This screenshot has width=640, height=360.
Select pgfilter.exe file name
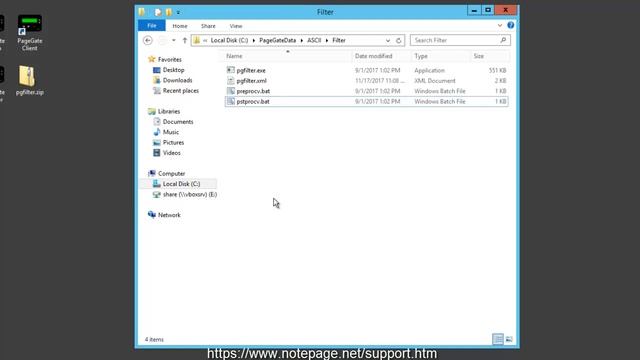tap(251, 70)
